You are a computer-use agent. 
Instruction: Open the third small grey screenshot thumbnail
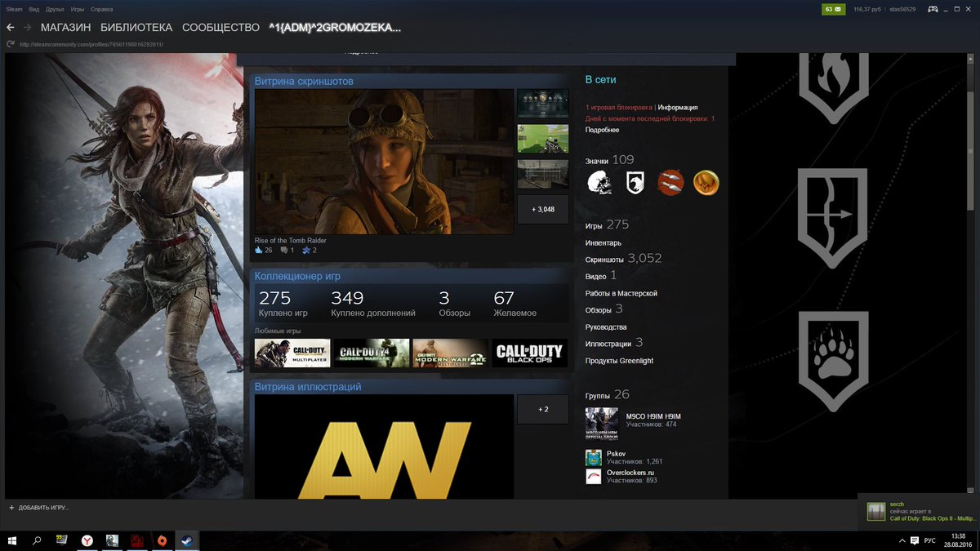[x=543, y=174]
